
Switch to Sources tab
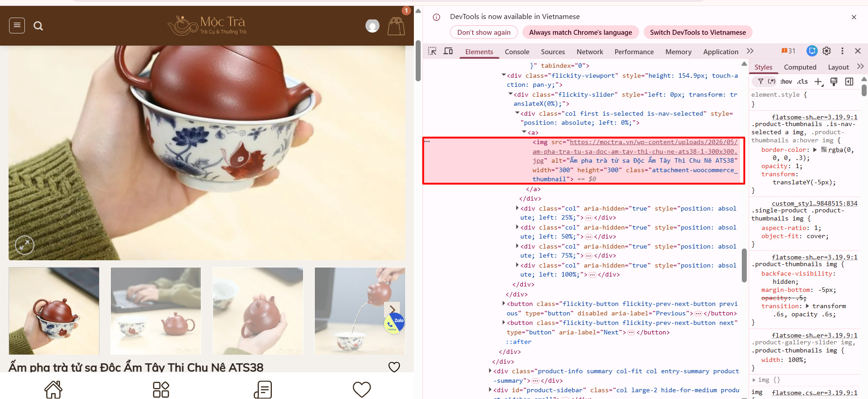pyautogui.click(x=553, y=52)
